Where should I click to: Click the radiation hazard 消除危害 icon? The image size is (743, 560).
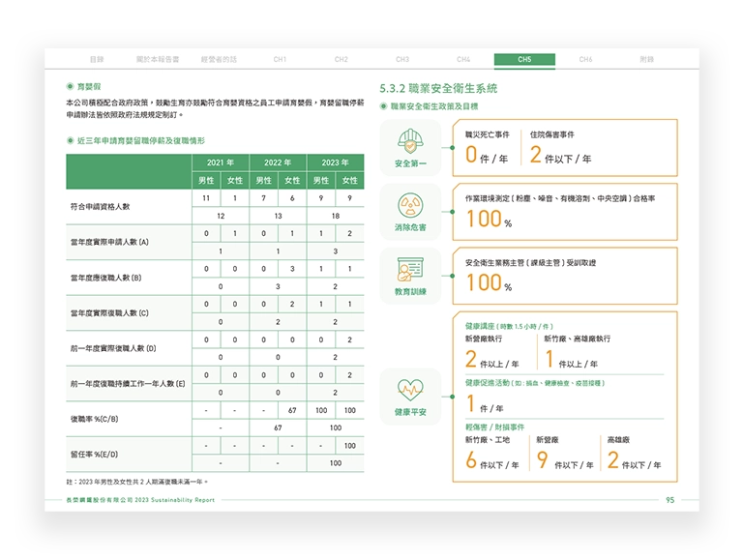(410, 205)
